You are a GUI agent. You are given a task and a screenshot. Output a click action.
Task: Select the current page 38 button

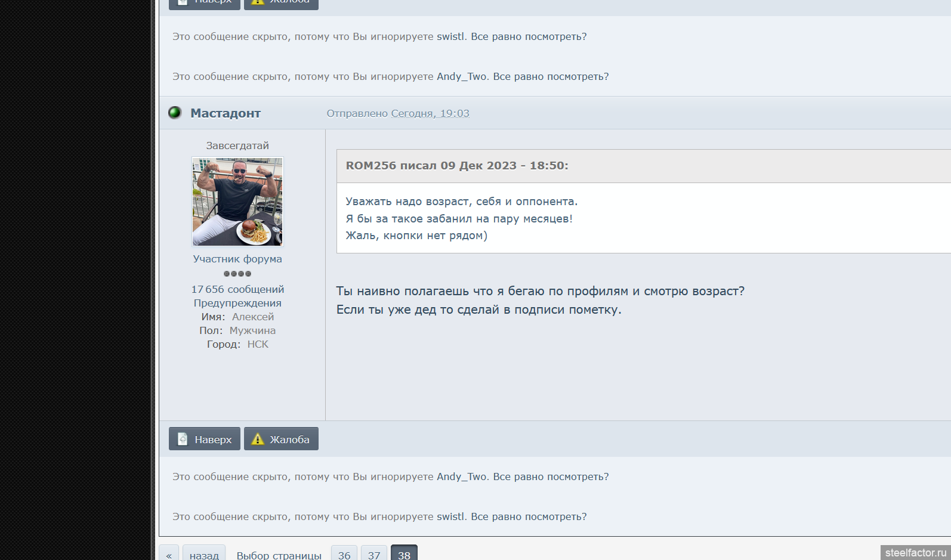[404, 555]
